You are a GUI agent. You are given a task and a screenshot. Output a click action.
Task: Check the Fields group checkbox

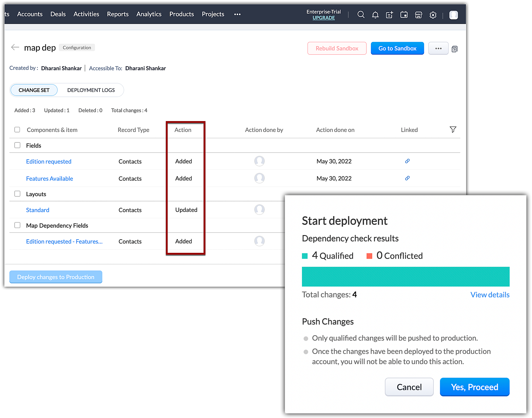(17, 145)
